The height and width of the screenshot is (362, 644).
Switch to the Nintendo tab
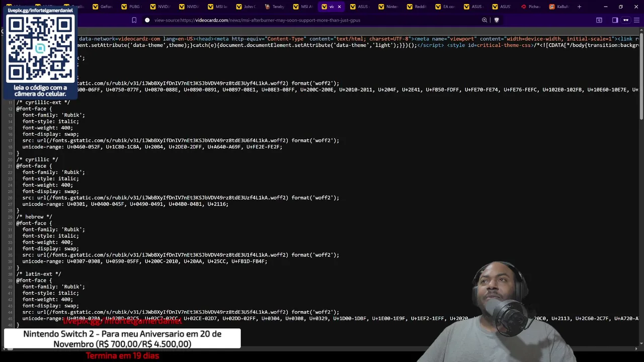pos(389,7)
